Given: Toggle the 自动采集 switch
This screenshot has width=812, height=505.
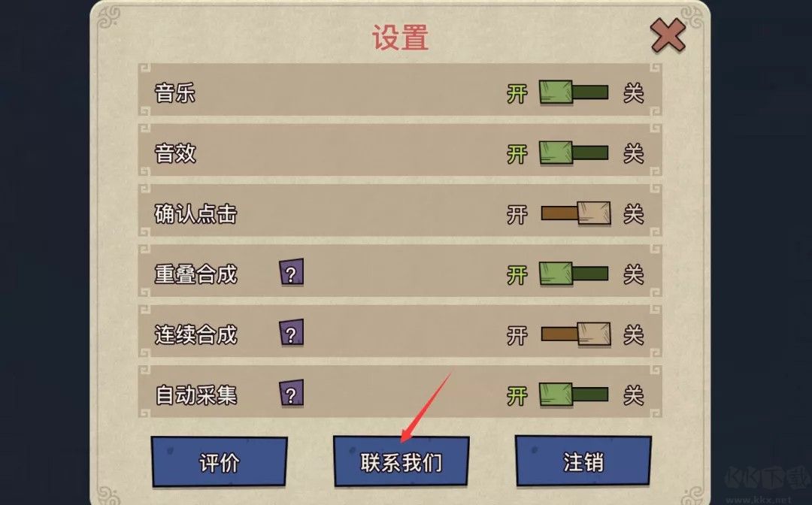Looking at the screenshot, I should pos(574,395).
